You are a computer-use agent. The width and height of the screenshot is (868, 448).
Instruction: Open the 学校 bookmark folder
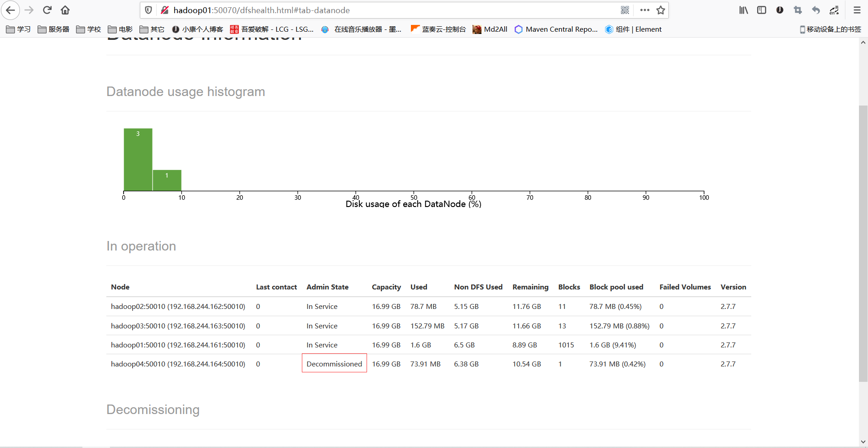89,29
